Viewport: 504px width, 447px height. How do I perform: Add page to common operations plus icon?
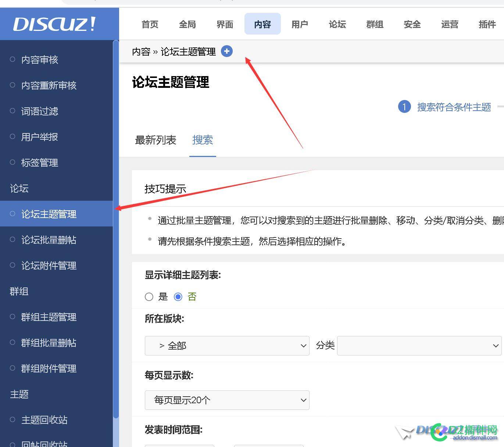(227, 51)
